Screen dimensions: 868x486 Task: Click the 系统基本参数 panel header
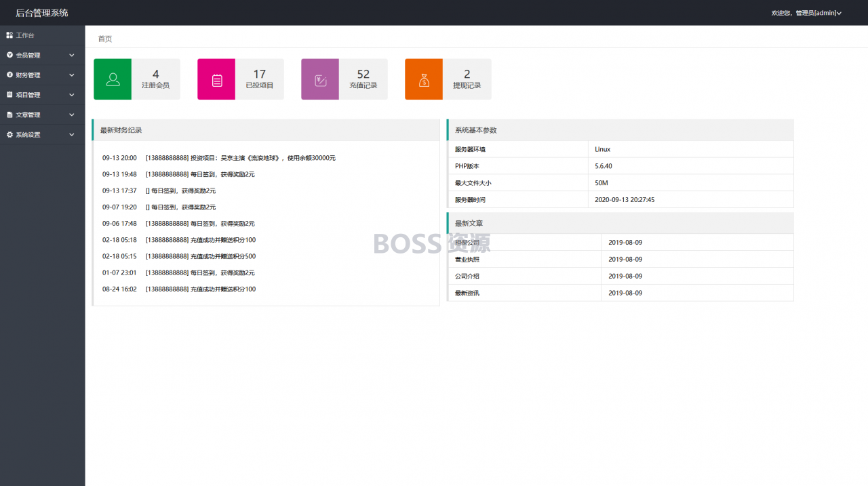[620, 130]
